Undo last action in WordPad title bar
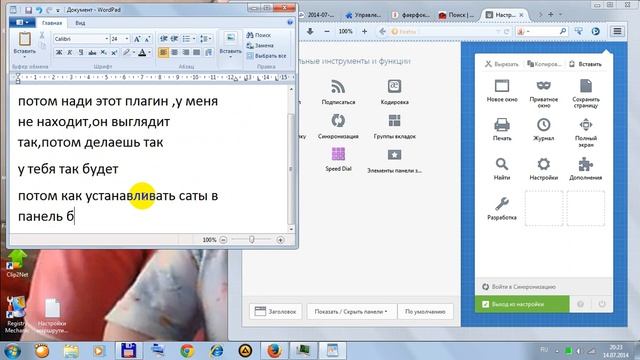The width and height of the screenshot is (640, 360). tap(39, 10)
